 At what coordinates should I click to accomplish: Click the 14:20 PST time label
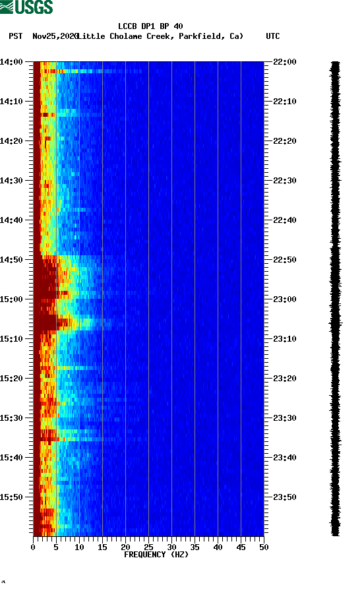click(x=11, y=141)
